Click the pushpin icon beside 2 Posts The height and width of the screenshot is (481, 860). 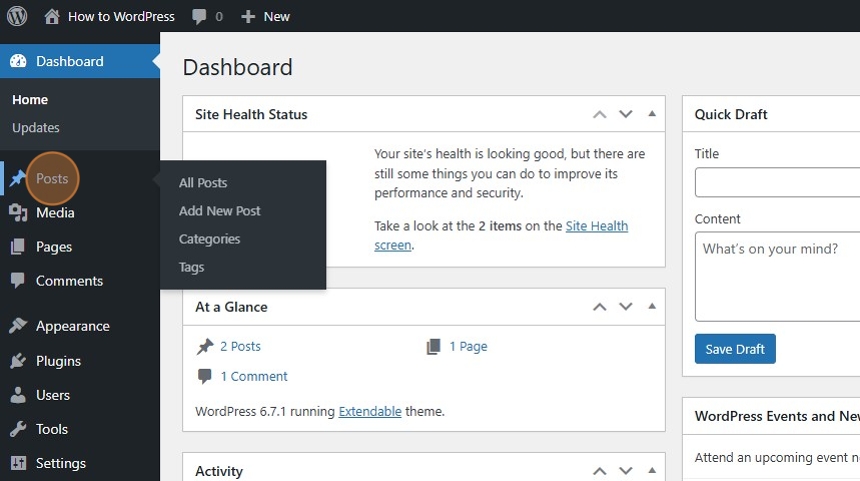click(x=205, y=347)
